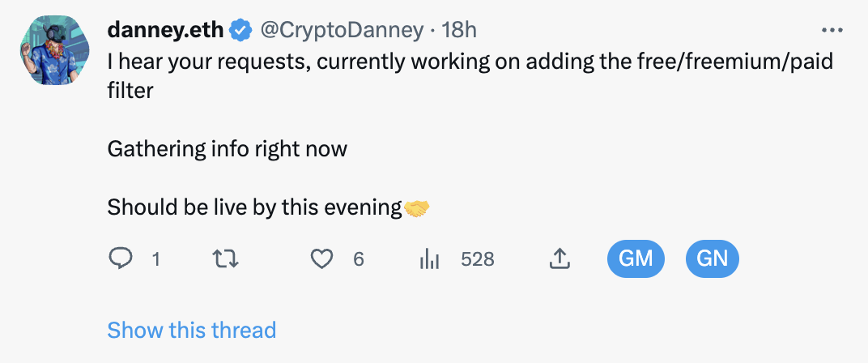The image size is (868, 363).
Task: Click the danney.eth display name
Action: (x=165, y=30)
